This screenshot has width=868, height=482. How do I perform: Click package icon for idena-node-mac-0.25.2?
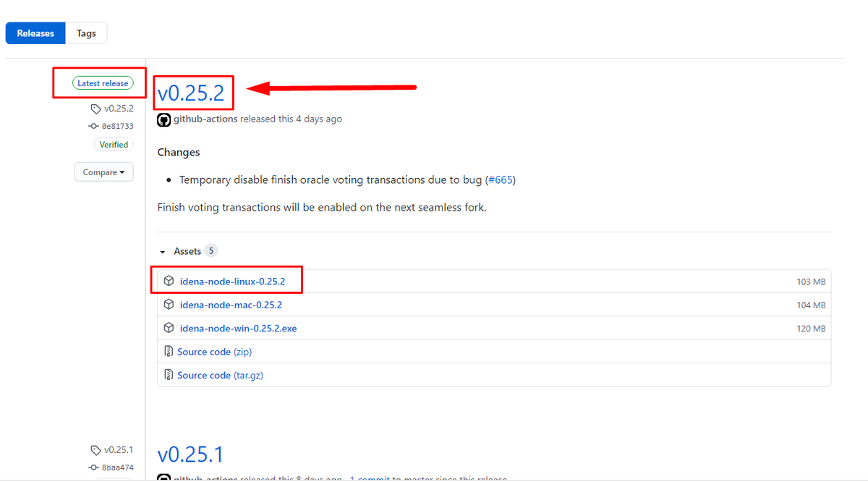click(169, 305)
